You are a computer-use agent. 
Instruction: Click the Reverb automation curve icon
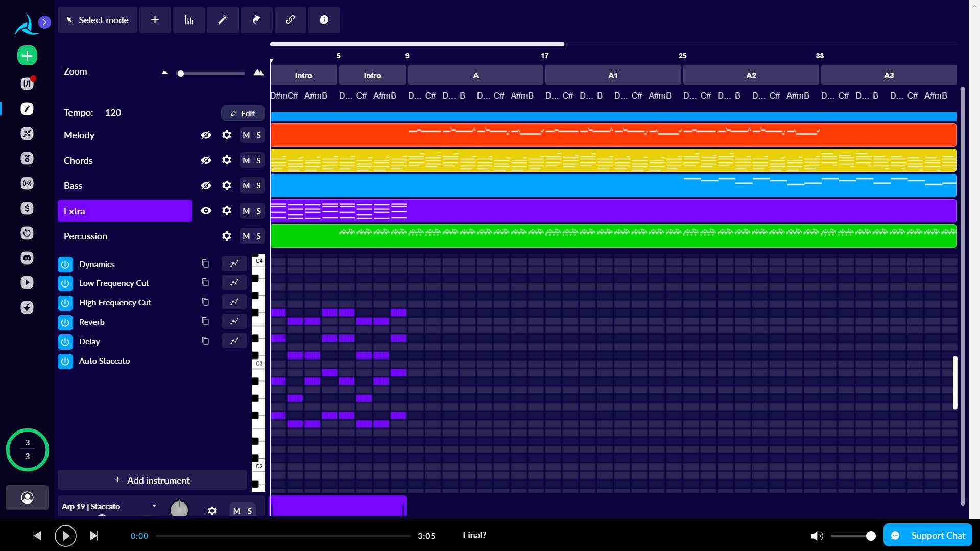click(234, 322)
